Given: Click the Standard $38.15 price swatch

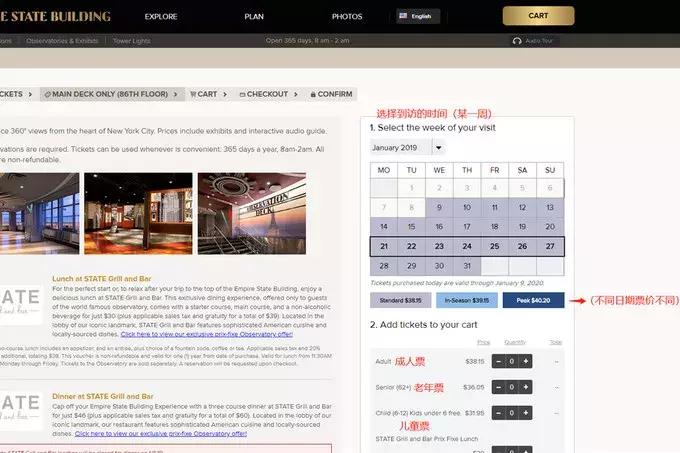Looking at the screenshot, I should 401,300.
